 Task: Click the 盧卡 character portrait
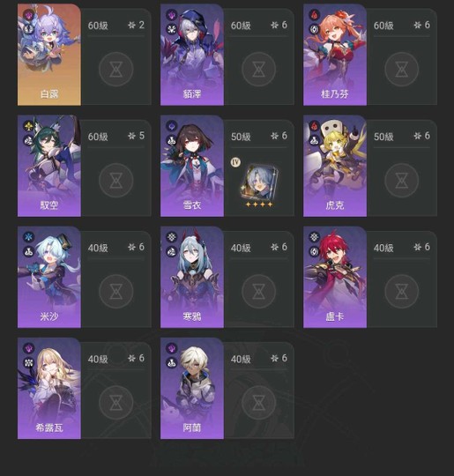point(335,277)
